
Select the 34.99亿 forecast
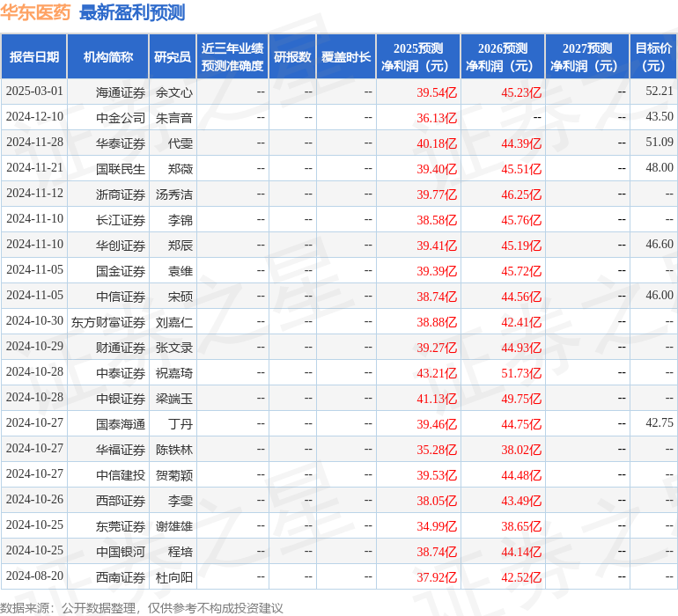click(x=437, y=525)
